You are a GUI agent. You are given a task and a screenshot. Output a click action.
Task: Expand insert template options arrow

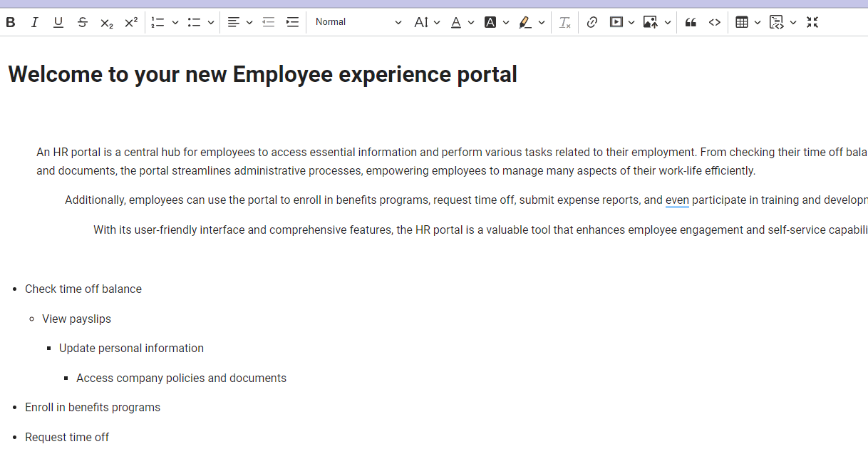[x=793, y=22]
